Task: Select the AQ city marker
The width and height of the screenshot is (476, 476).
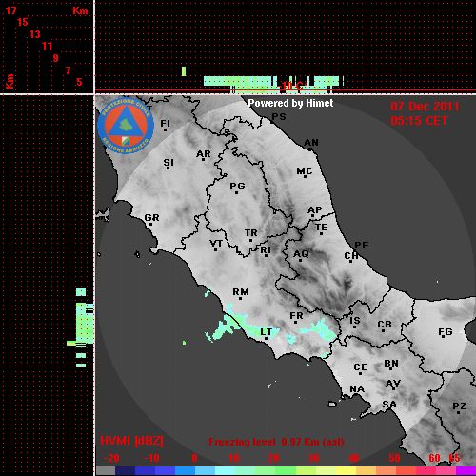Action: (x=300, y=260)
